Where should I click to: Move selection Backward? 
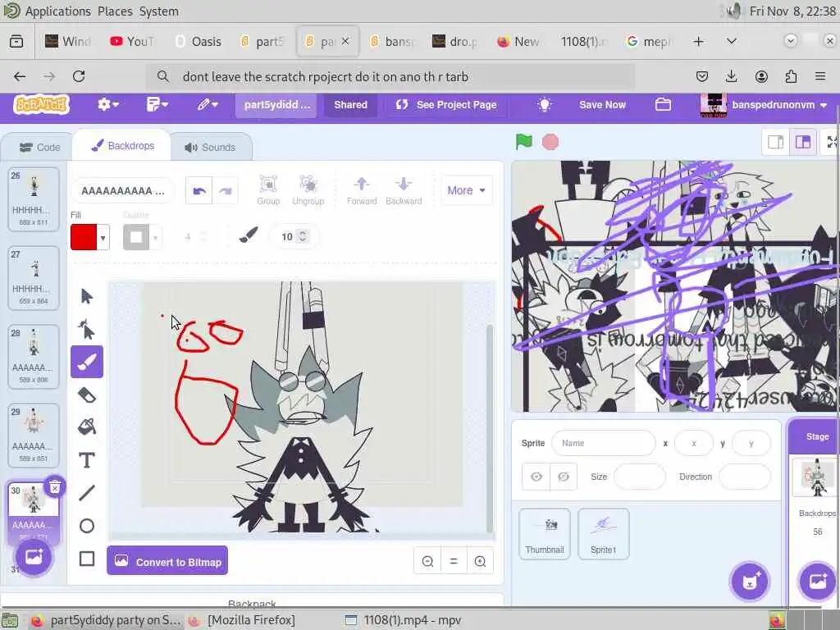click(404, 190)
